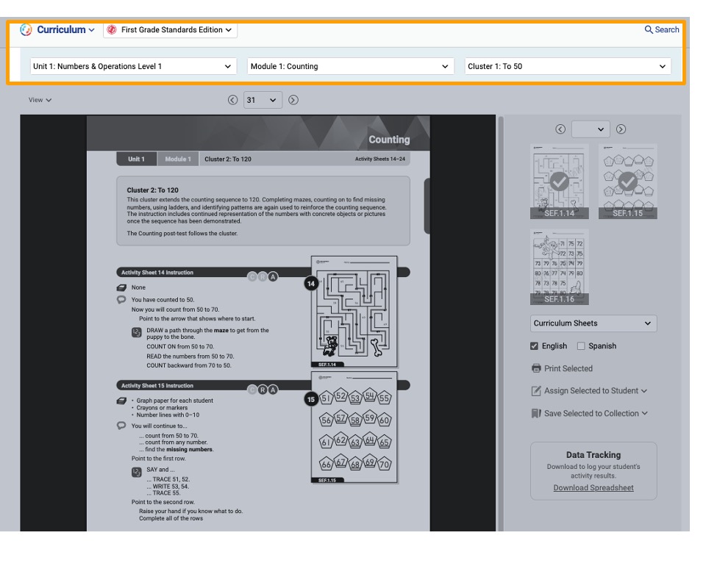
Task: Expand the page number 31 dropdown
Action: [x=263, y=100]
